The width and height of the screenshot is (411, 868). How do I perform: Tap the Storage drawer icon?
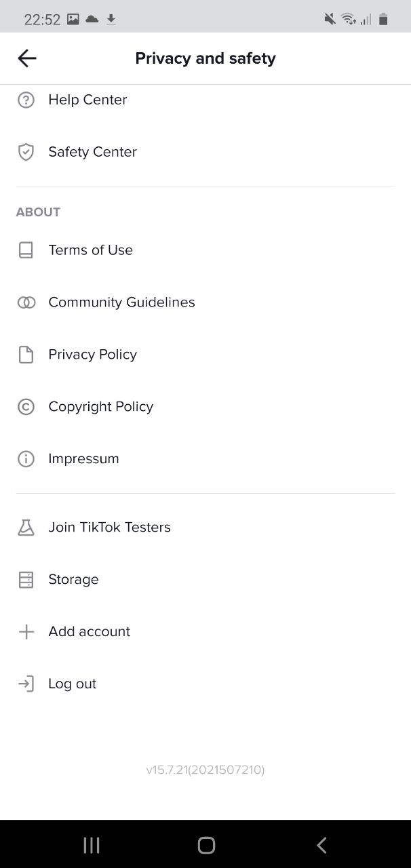pyautogui.click(x=26, y=580)
